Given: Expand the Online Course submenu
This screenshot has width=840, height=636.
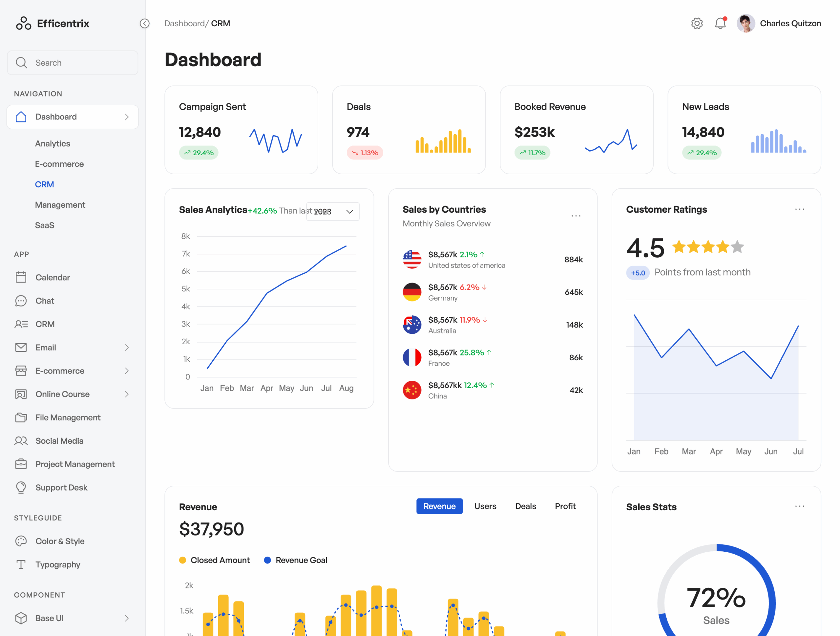Looking at the screenshot, I should tap(127, 394).
